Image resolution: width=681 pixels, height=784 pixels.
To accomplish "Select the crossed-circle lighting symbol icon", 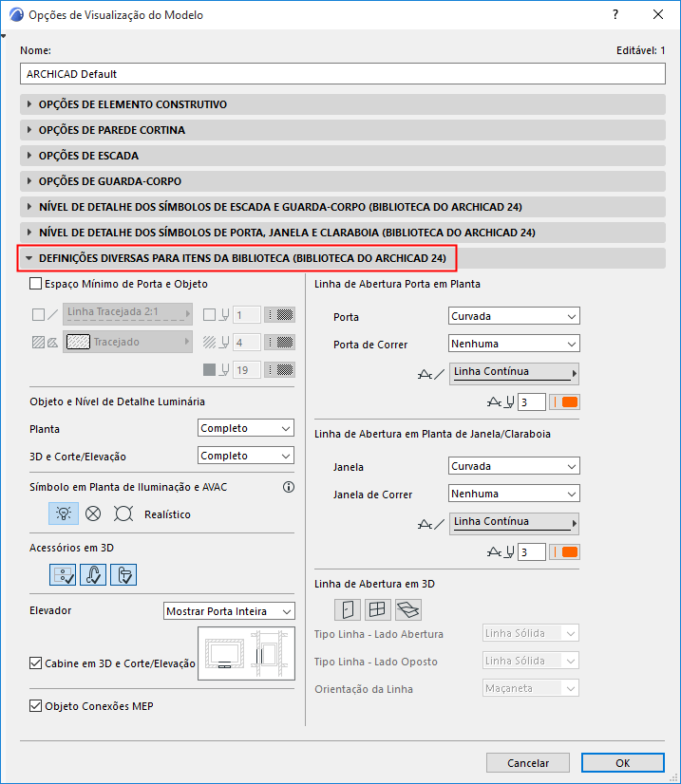I will 93,513.
